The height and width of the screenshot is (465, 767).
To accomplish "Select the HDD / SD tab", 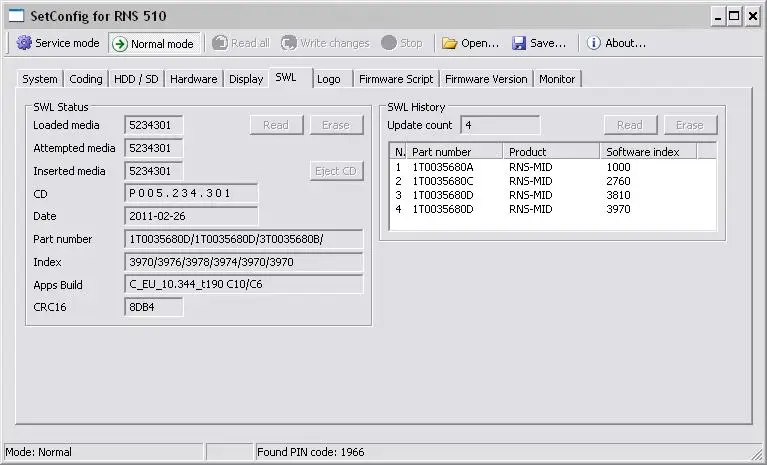I will (136, 79).
